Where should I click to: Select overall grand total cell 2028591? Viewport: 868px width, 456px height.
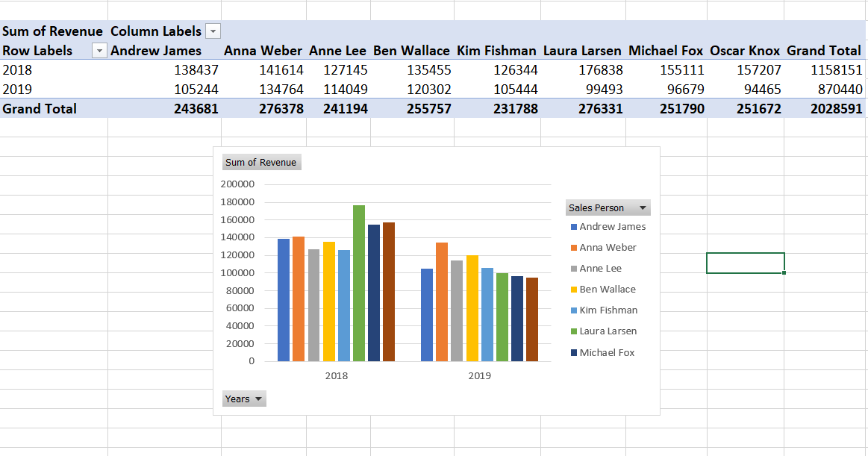[824, 108]
